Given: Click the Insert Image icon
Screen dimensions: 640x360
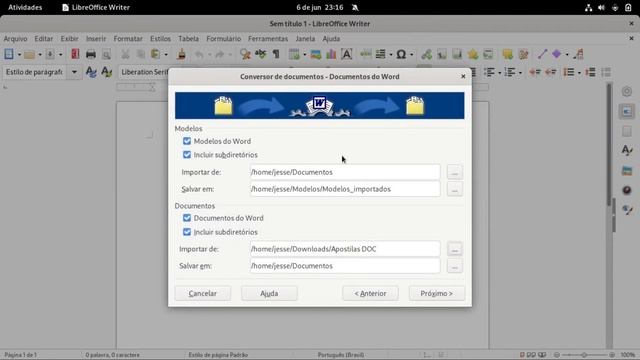Looking at the screenshot, I should (x=316, y=54).
